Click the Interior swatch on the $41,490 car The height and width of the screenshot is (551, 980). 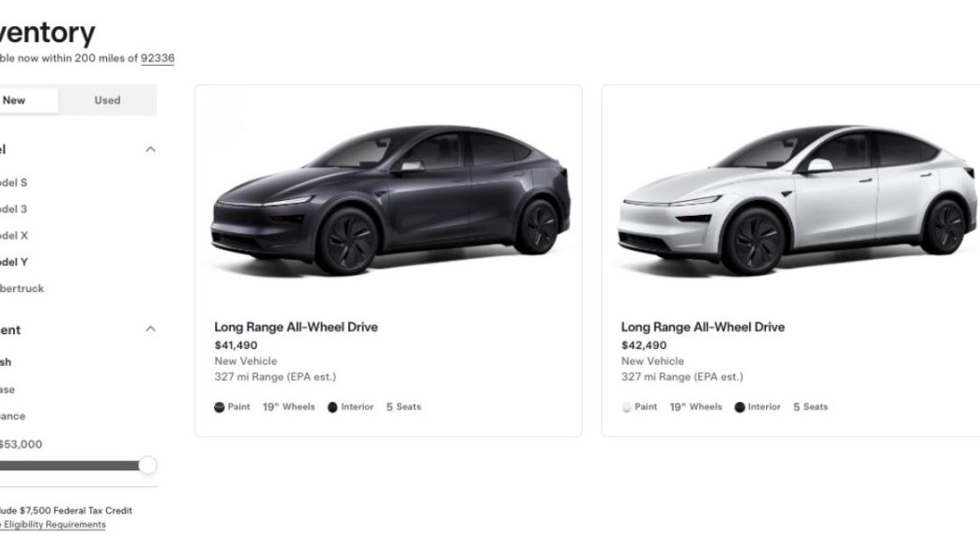332,407
